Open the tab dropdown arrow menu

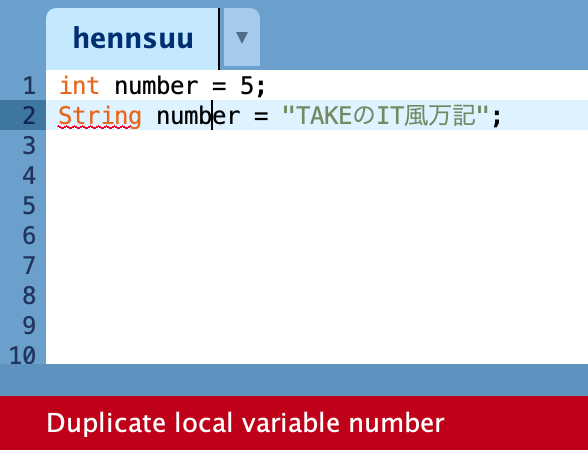click(x=242, y=38)
